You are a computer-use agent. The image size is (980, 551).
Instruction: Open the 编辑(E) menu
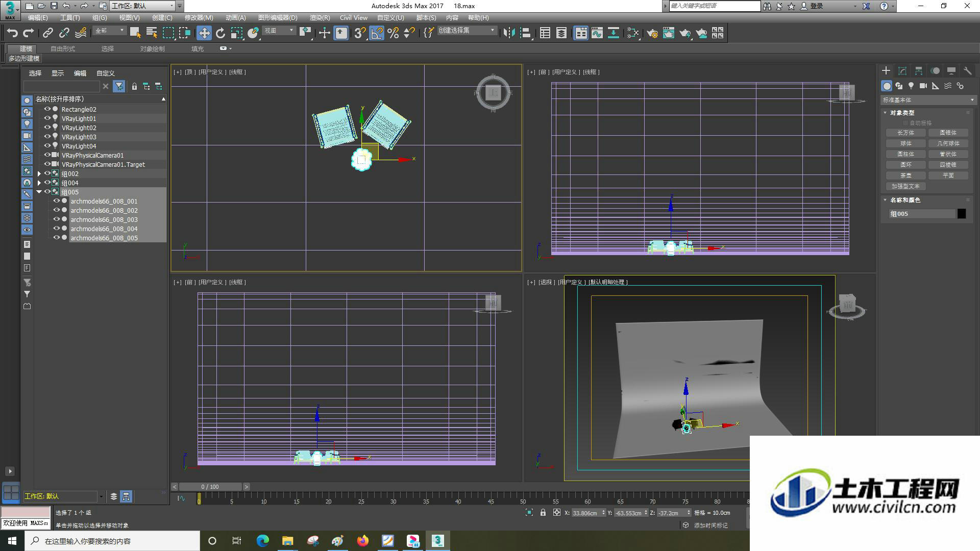[x=38, y=18]
